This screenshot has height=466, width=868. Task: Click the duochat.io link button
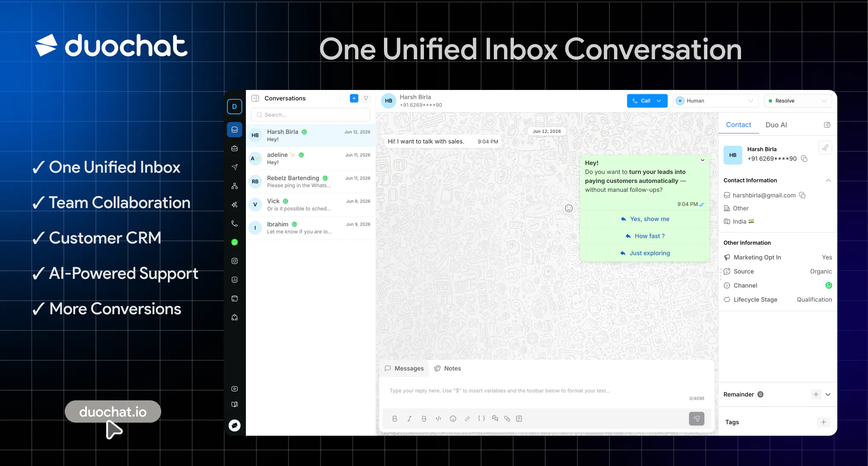113,411
